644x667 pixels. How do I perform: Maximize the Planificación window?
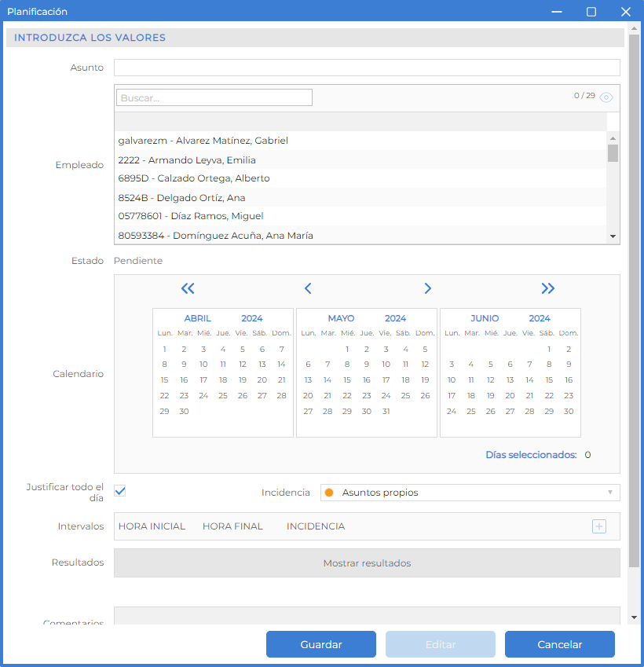(591, 12)
